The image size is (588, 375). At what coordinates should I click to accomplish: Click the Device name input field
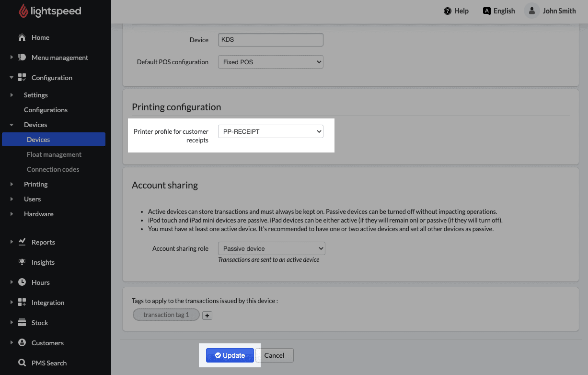(x=270, y=40)
